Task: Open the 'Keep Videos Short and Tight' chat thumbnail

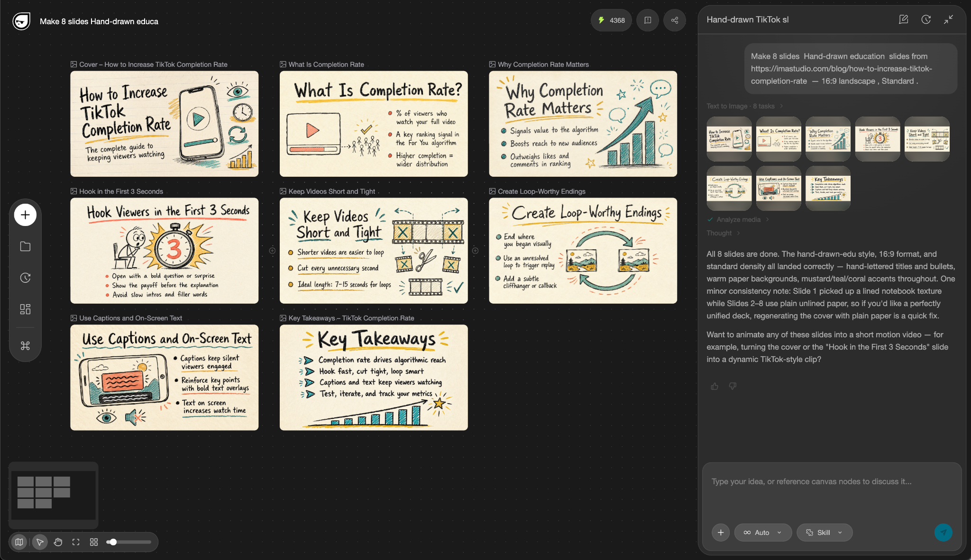Action: click(x=927, y=139)
